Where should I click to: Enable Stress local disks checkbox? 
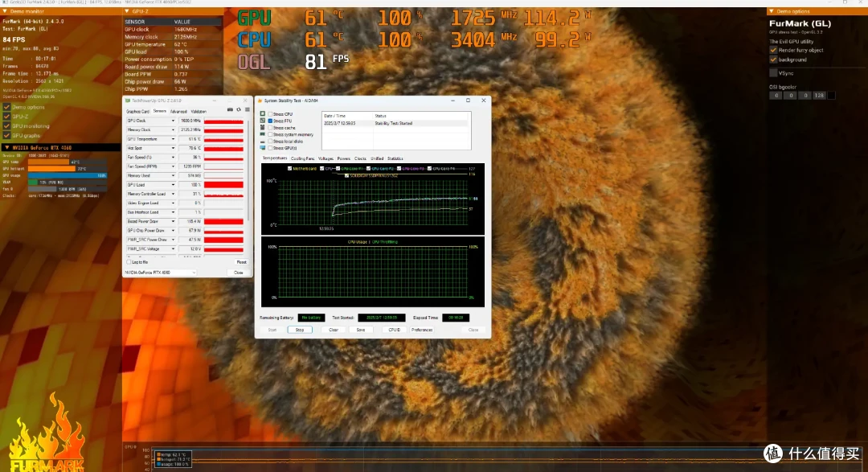point(270,142)
